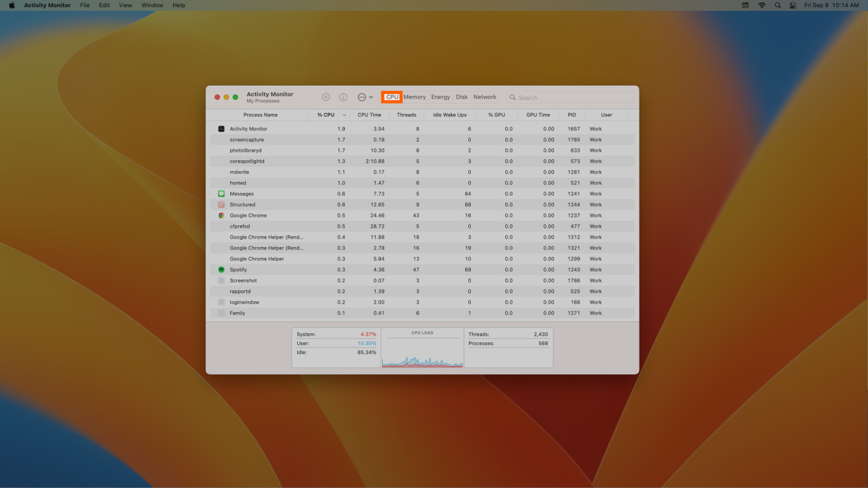Click the Messages app icon in the list

click(221, 193)
